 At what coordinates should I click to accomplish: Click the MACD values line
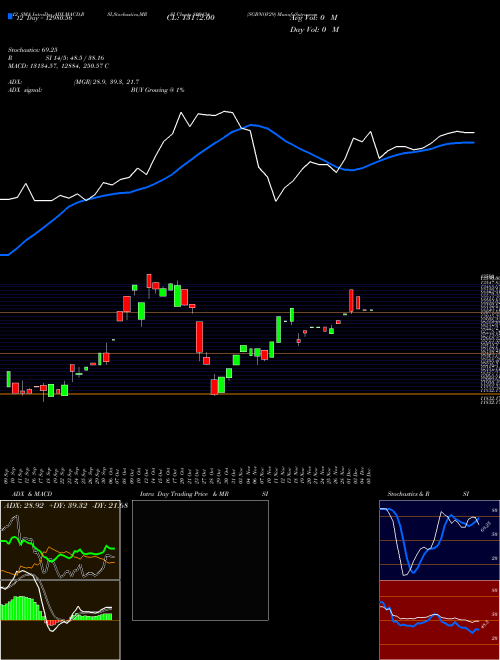point(59,66)
